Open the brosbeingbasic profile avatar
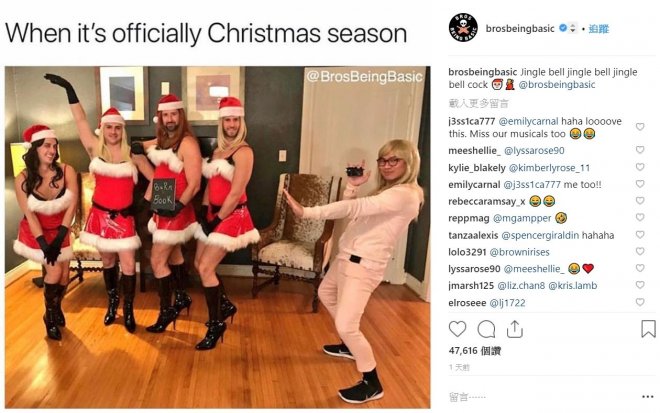The image size is (660, 413). (463, 28)
